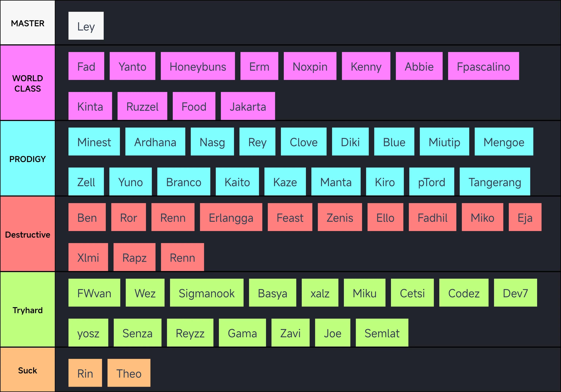Click the Xlmi name tile

click(88, 257)
